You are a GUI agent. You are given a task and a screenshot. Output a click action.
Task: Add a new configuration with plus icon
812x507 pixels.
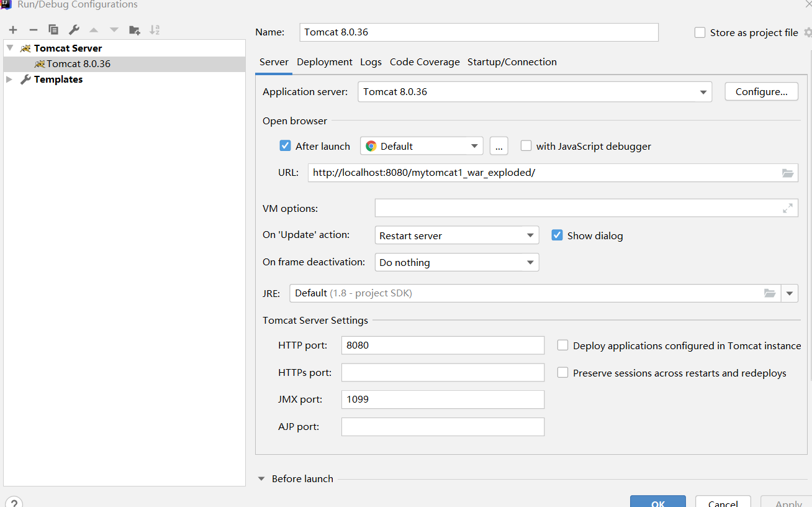[13, 30]
